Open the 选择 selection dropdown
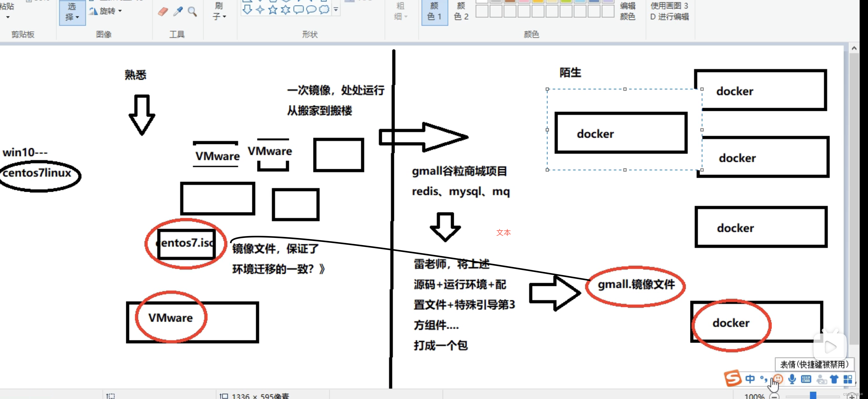The image size is (868, 399). (73, 12)
